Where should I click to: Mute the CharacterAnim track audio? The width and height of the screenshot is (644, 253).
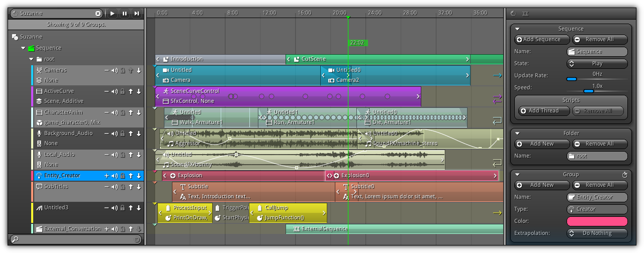click(x=115, y=113)
